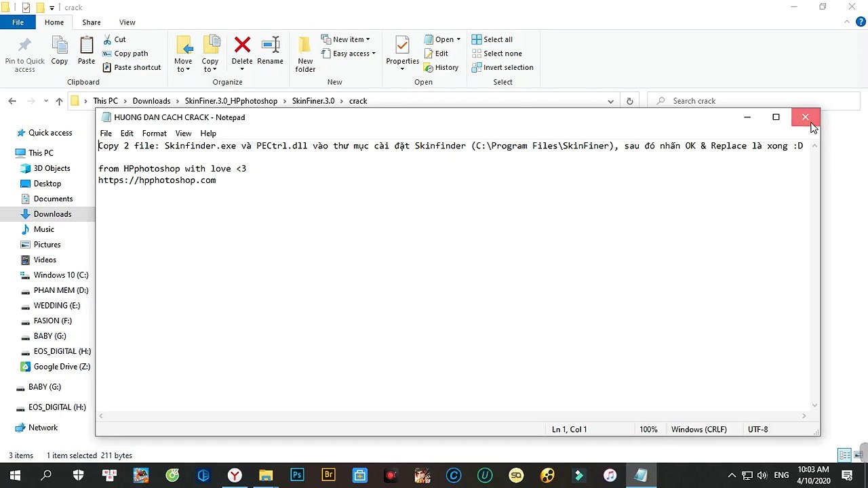Expand the Copy to dropdown
Screen dimensions: 868x488
[x=210, y=65]
